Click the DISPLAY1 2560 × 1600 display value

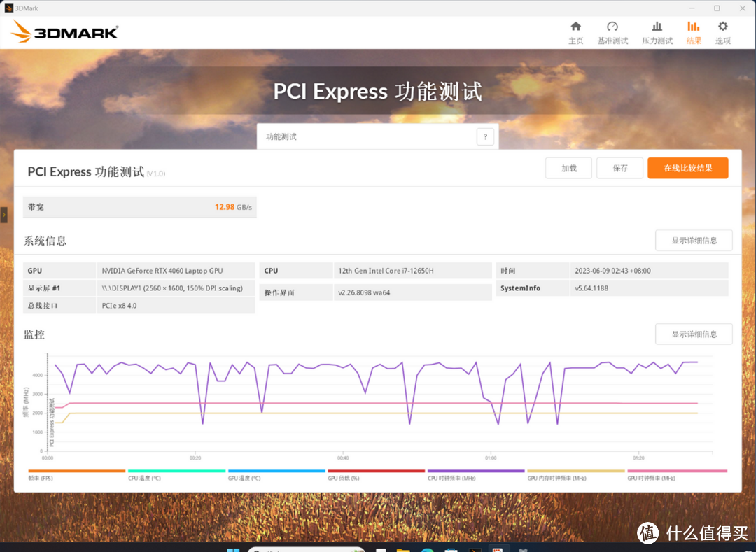tap(172, 288)
